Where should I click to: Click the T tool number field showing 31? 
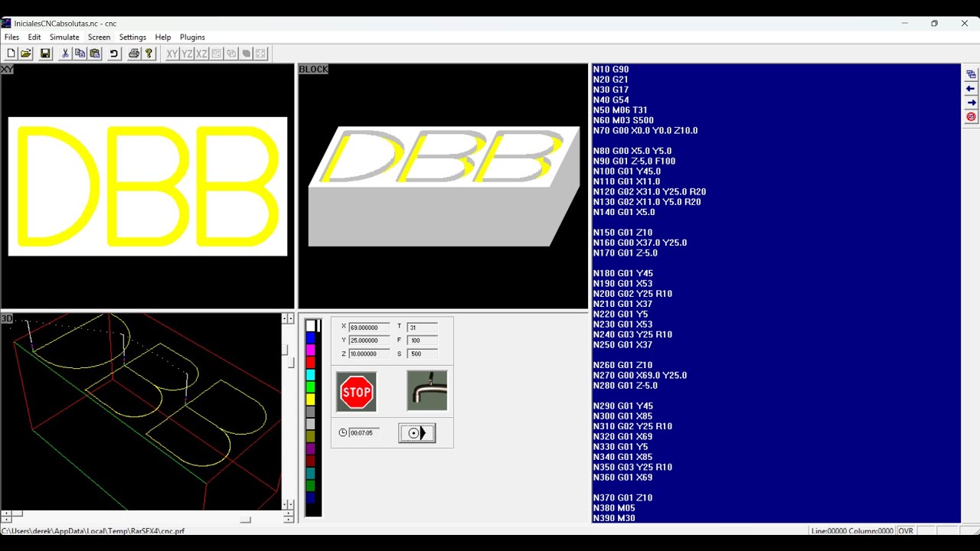click(423, 328)
